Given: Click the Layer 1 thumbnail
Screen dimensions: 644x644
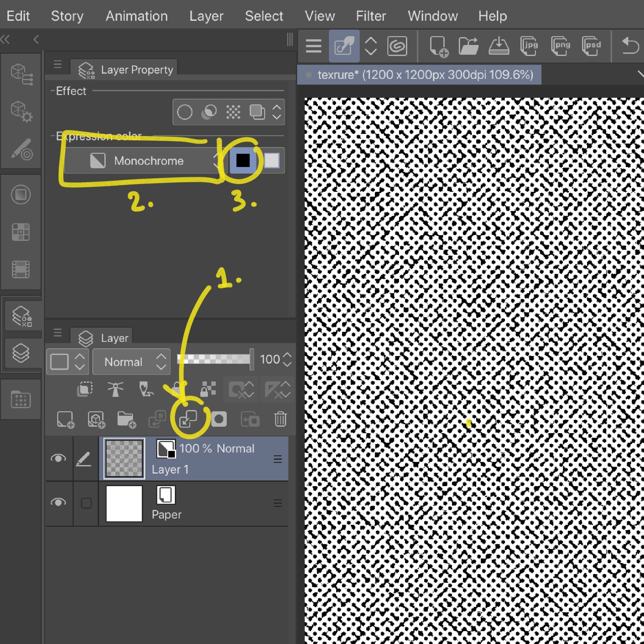Looking at the screenshot, I should [x=124, y=458].
